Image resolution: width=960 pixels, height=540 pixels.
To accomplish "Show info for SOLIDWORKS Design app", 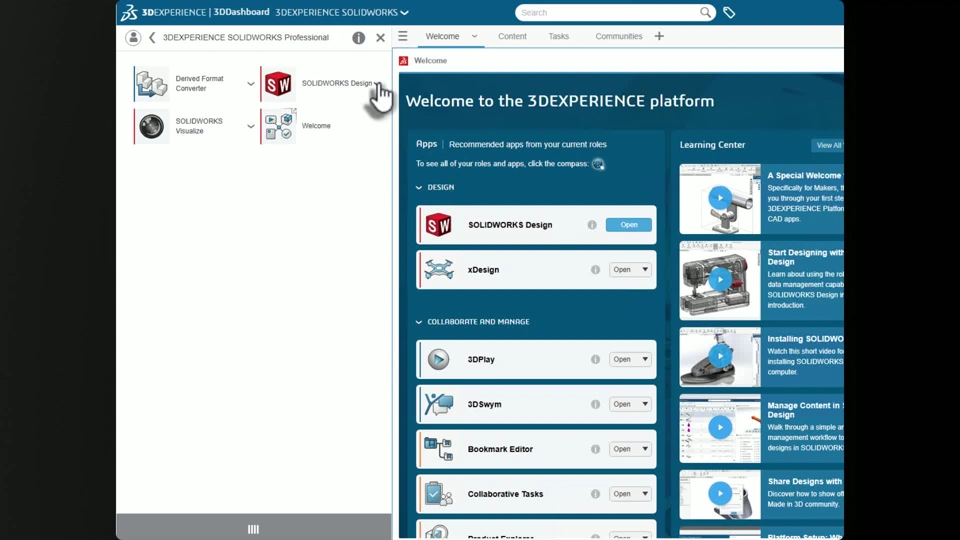I will [x=592, y=225].
